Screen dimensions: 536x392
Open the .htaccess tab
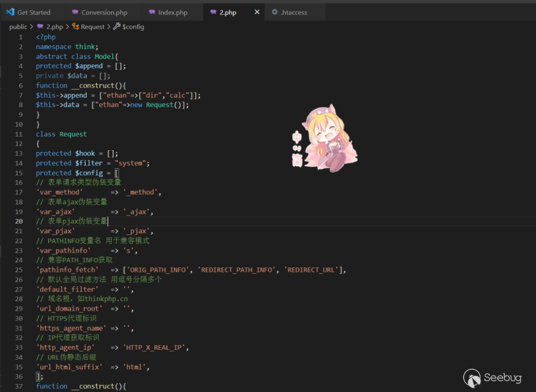[x=294, y=12]
